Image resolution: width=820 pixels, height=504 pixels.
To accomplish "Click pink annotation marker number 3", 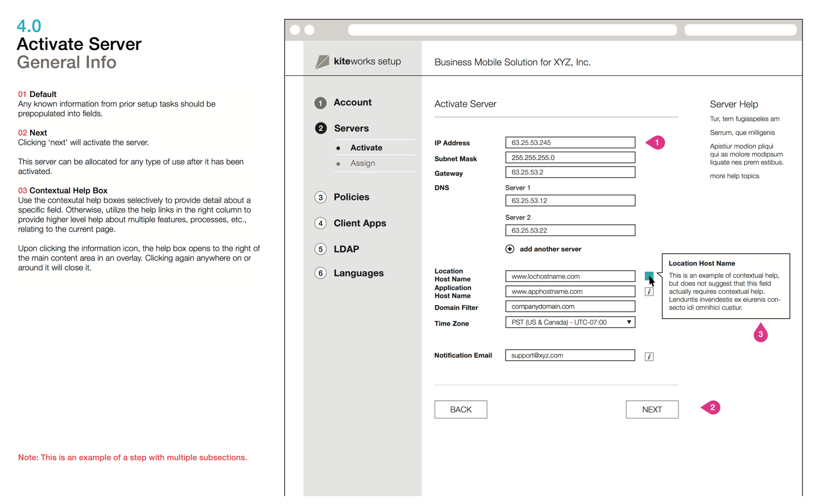I will point(761,334).
